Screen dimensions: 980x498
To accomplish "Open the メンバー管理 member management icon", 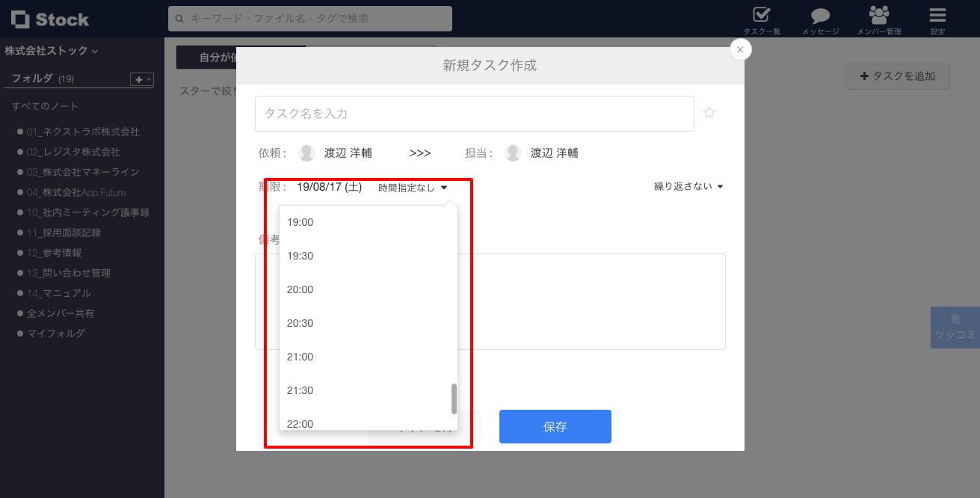I will click(x=878, y=19).
